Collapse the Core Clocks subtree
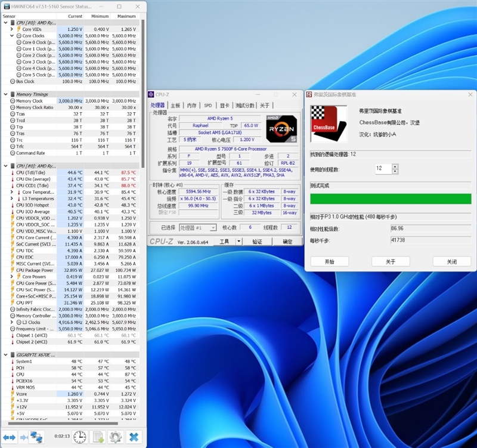477x448 pixels. [12, 36]
